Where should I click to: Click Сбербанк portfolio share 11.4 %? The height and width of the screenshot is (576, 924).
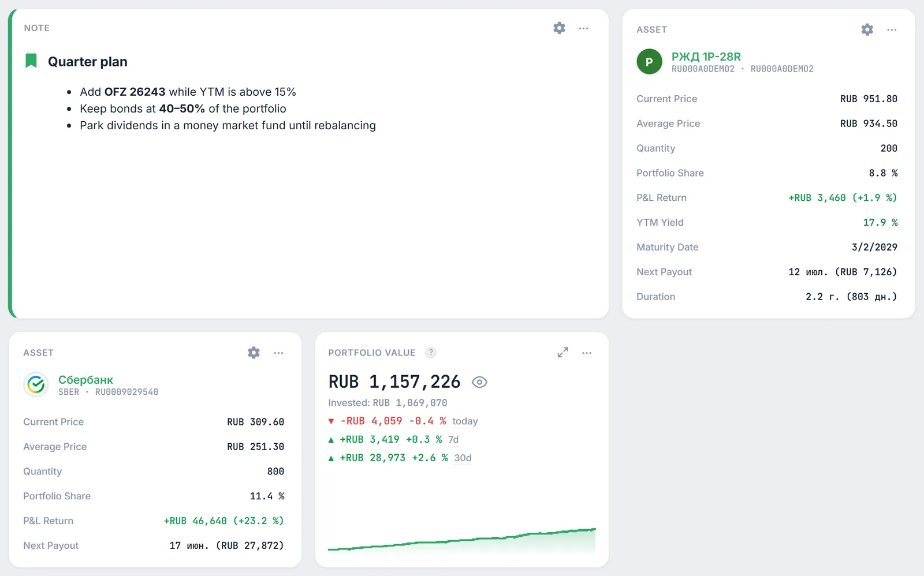(x=267, y=496)
